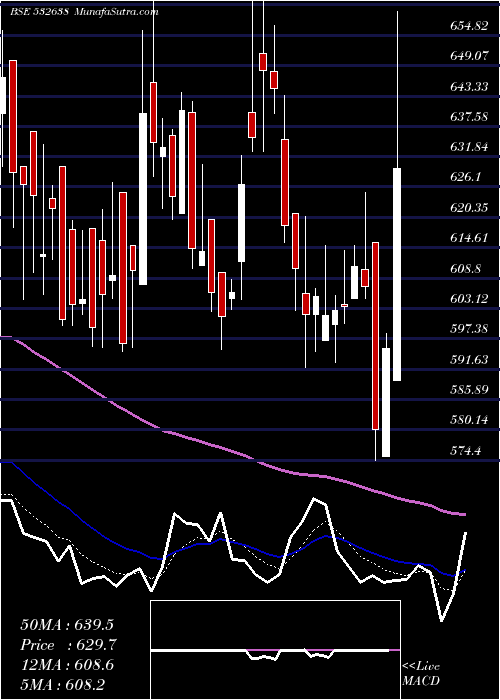Screen dimensions: 500x700
Task: Click the 626.1 price axis label
Action: point(465,177)
